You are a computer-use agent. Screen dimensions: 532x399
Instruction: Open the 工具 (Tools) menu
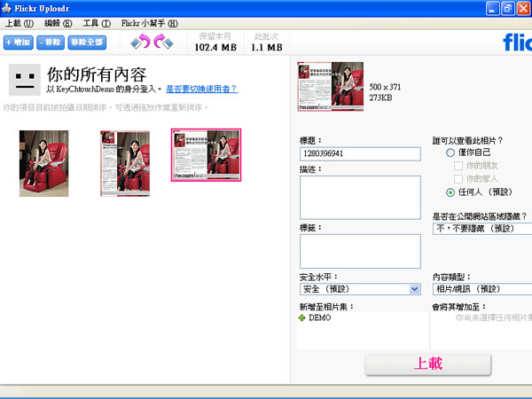[x=95, y=22]
